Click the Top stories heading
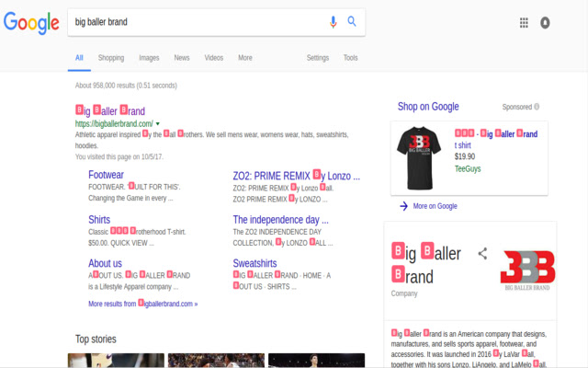The width and height of the screenshot is (588, 368). pyautogui.click(x=96, y=339)
